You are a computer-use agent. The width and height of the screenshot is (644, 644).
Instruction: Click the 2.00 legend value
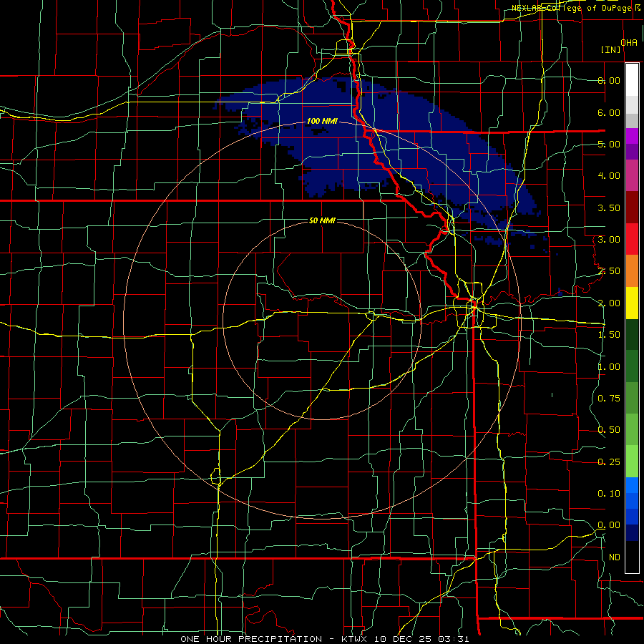(x=609, y=303)
